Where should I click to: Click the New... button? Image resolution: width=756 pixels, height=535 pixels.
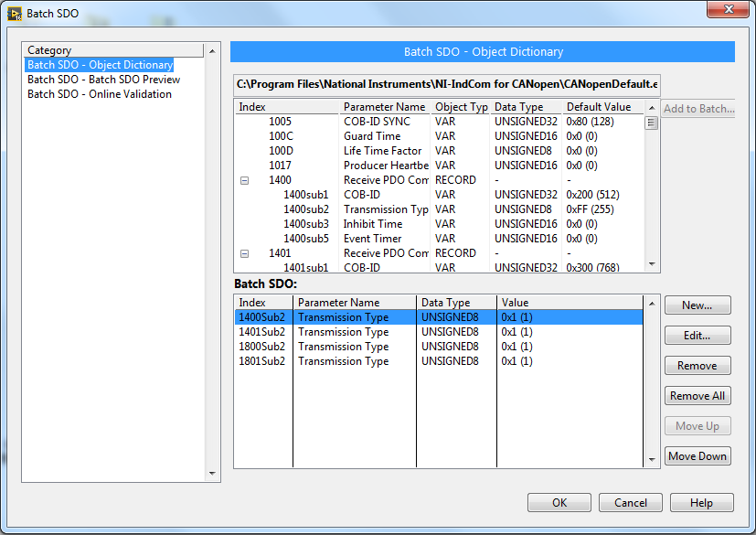[697, 305]
